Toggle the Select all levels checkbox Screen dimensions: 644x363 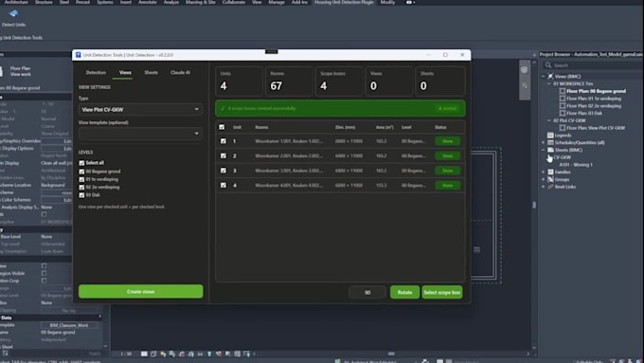(81, 163)
